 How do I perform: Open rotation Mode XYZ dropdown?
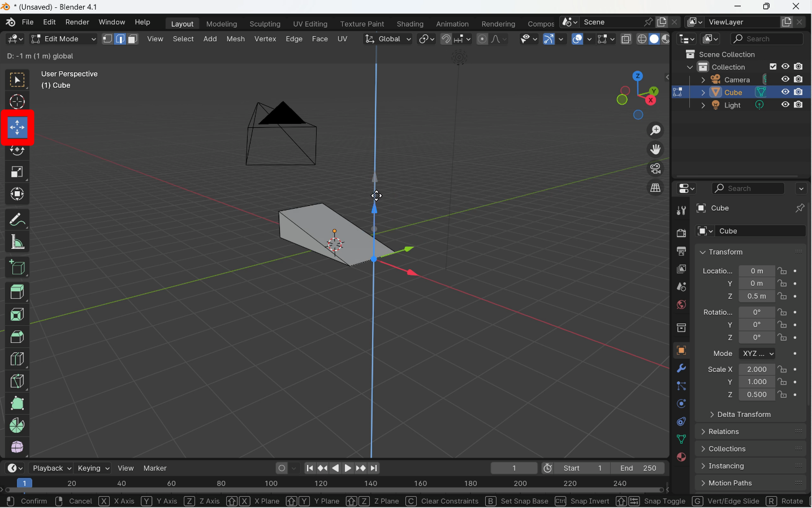(757, 354)
